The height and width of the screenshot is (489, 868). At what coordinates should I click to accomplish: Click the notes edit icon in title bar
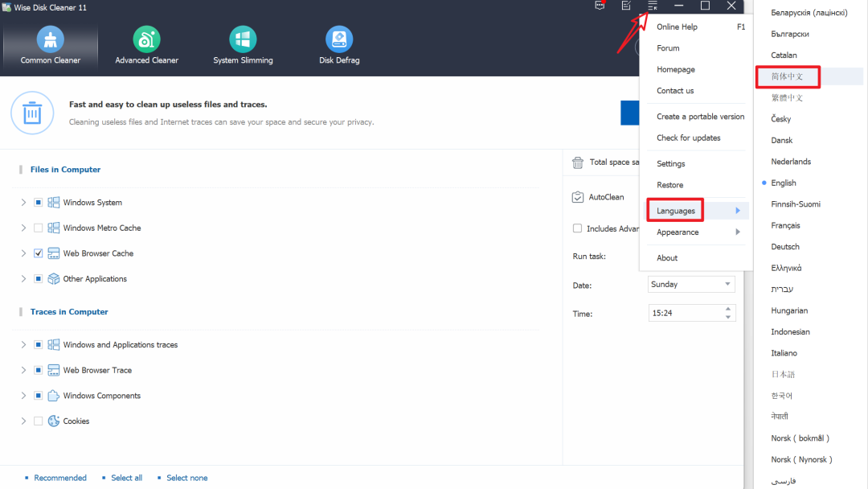coord(626,6)
